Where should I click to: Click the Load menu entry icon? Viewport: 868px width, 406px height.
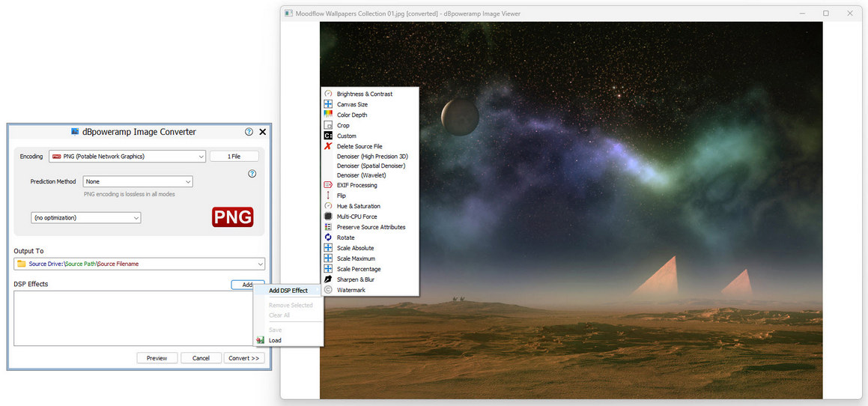[260, 340]
